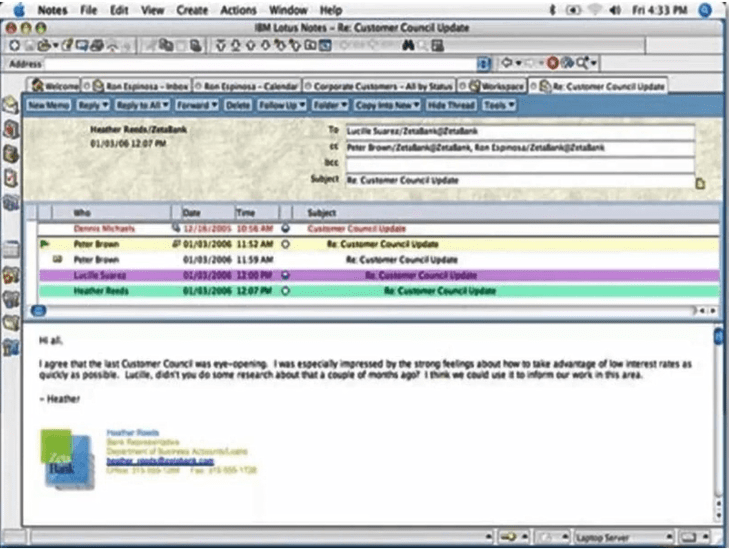This screenshot has width=729, height=549.
Task: Click the top bookmark bar mail icon
Action: pos(12,104)
